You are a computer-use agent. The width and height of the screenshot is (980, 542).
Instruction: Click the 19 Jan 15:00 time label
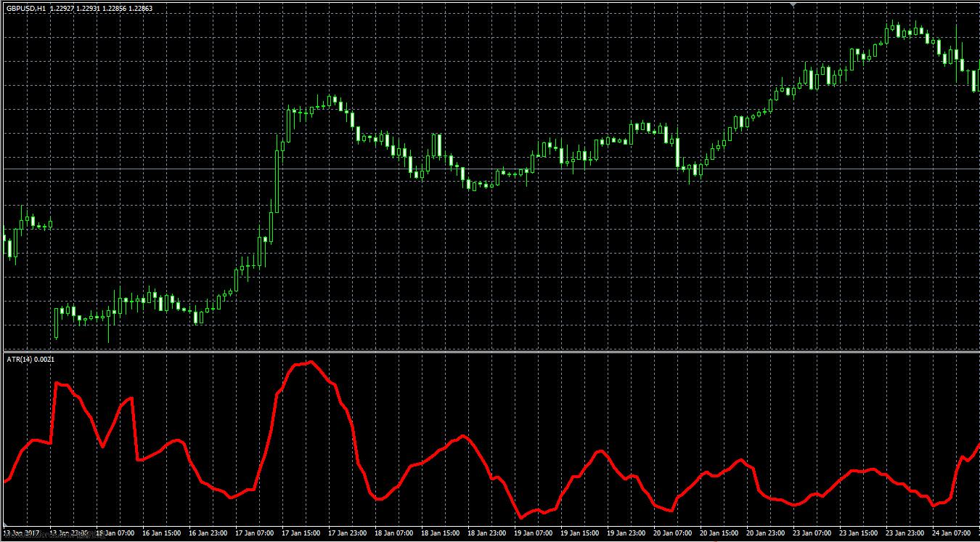coord(581,533)
